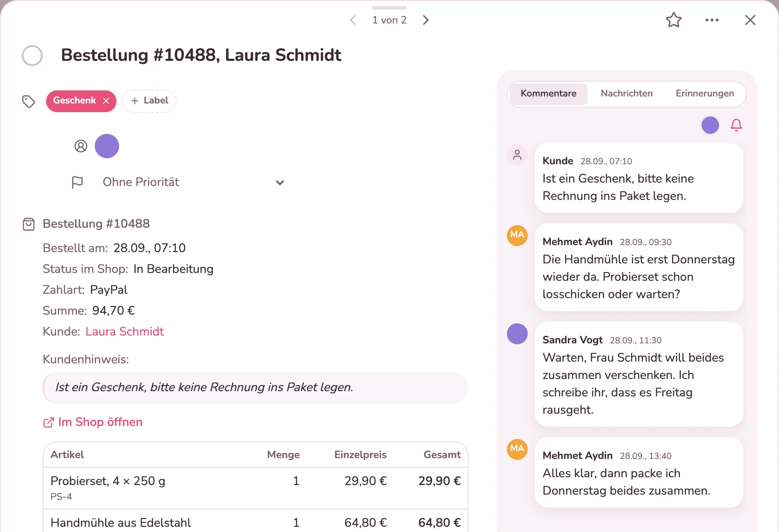Click the priority flag icon
Screen dimensions: 779x532
[77, 182]
